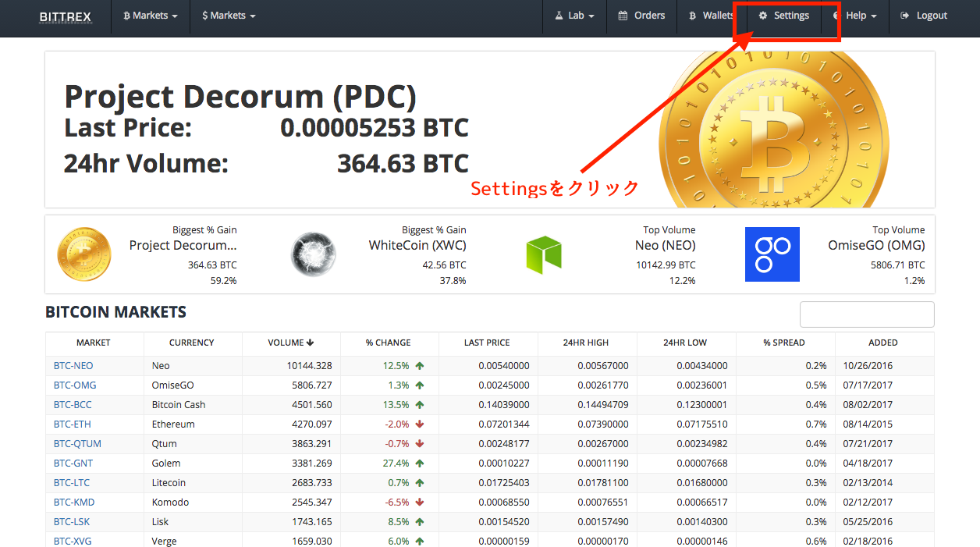Viewport: 980px width, 547px height.
Task: Open the BTC-BCC market link
Action: [x=73, y=404]
